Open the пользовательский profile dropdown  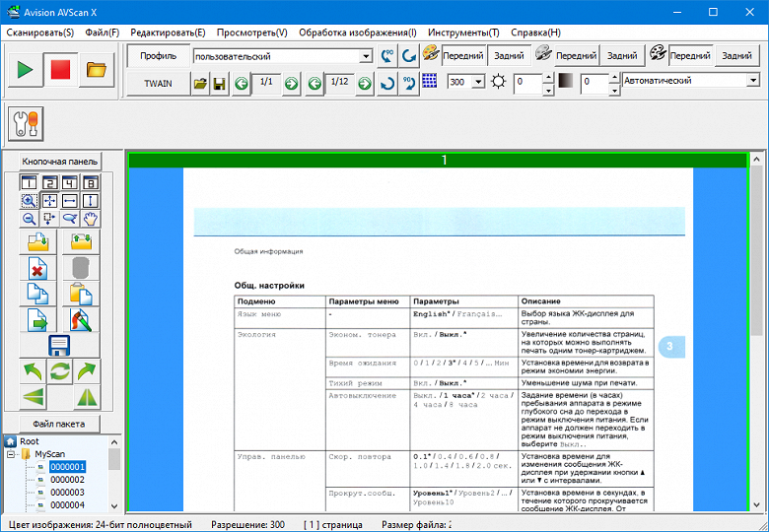[x=366, y=57]
